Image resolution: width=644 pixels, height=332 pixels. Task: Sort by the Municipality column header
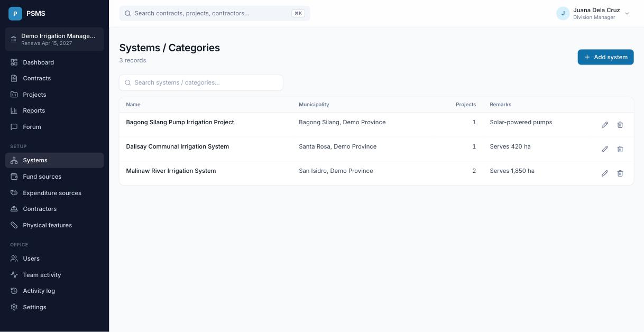tap(314, 105)
